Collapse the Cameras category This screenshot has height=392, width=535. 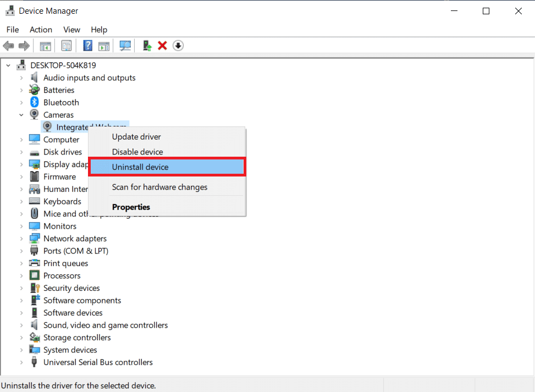click(22, 114)
